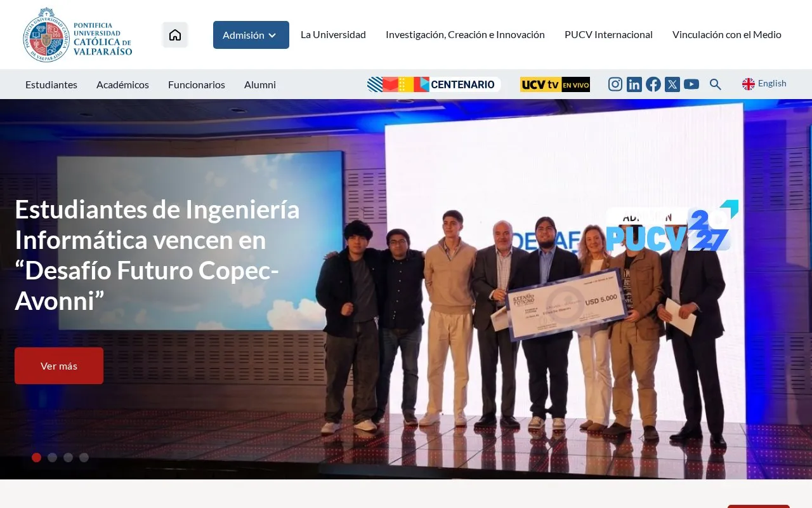Viewport: 812px width, 508px height.
Task: Select the fourth carousel slide dot
Action: coord(84,457)
